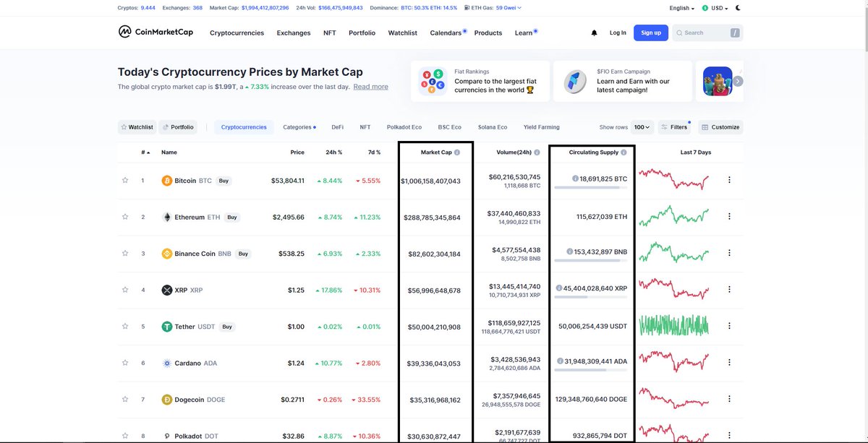The width and height of the screenshot is (868, 443).
Task: Open Binance Coin row options menu
Action: click(x=729, y=253)
